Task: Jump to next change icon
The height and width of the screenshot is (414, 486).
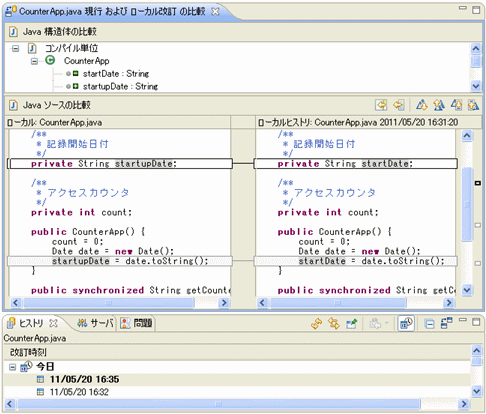Action: pos(456,105)
